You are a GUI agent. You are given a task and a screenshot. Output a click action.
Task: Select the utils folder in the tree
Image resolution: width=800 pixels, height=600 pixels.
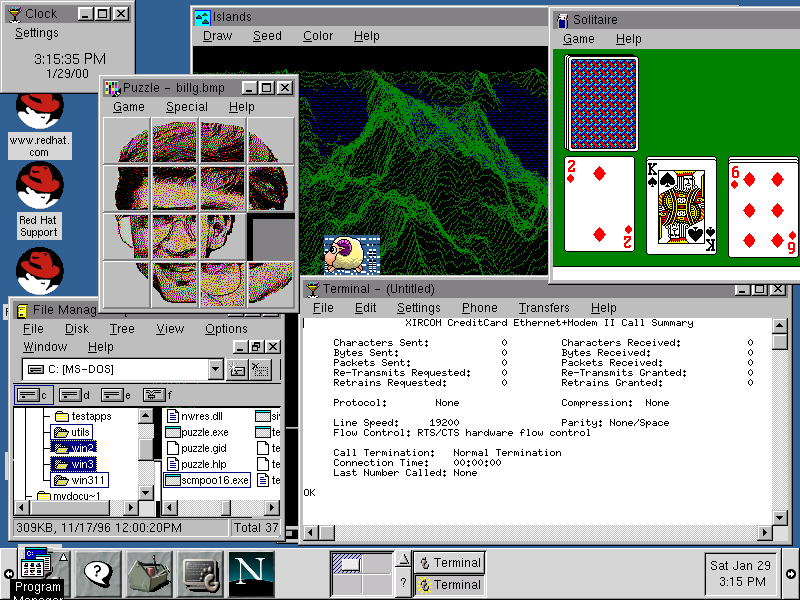pos(72,433)
